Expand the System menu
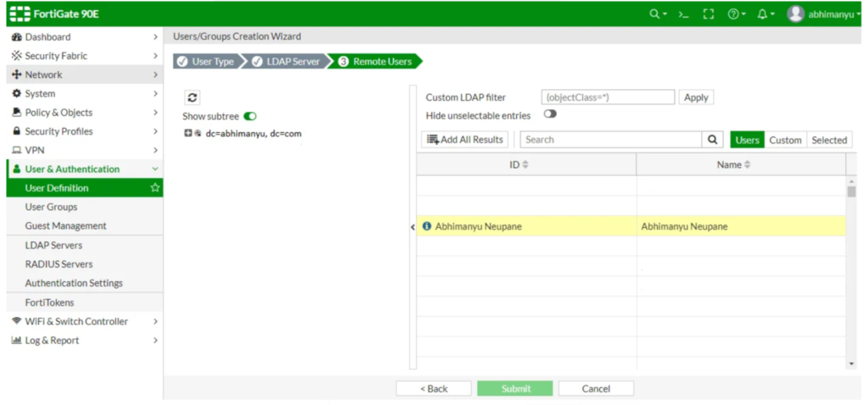 (x=85, y=93)
